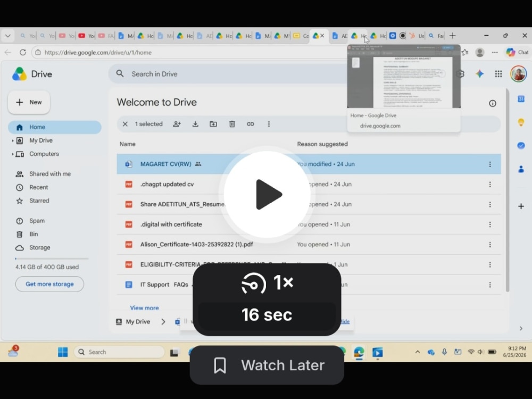Viewport: 532px width, 399px height.
Task: Click the Copy link toolbar icon
Action: pyautogui.click(x=251, y=124)
